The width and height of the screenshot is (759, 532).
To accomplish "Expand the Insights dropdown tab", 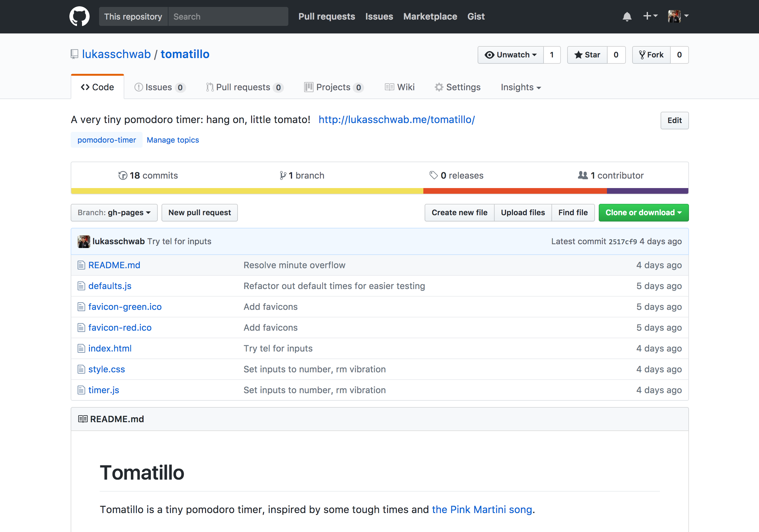I will [521, 87].
